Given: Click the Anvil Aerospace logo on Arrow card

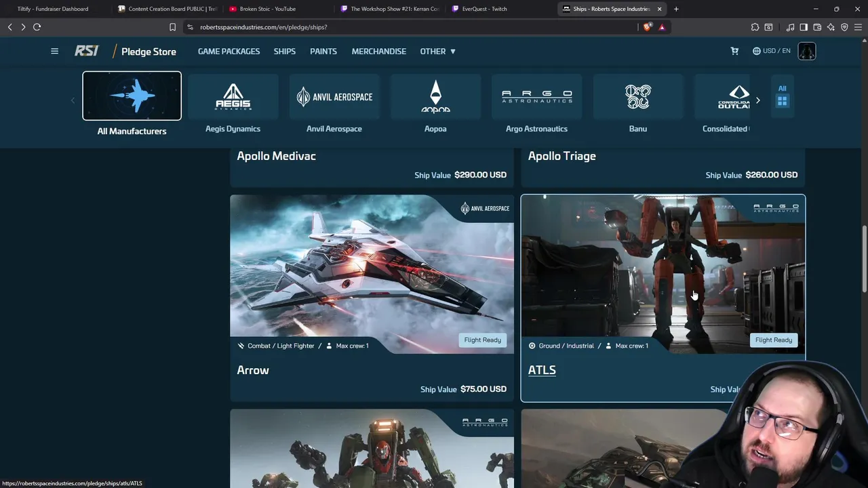Looking at the screenshot, I should click(485, 208).
